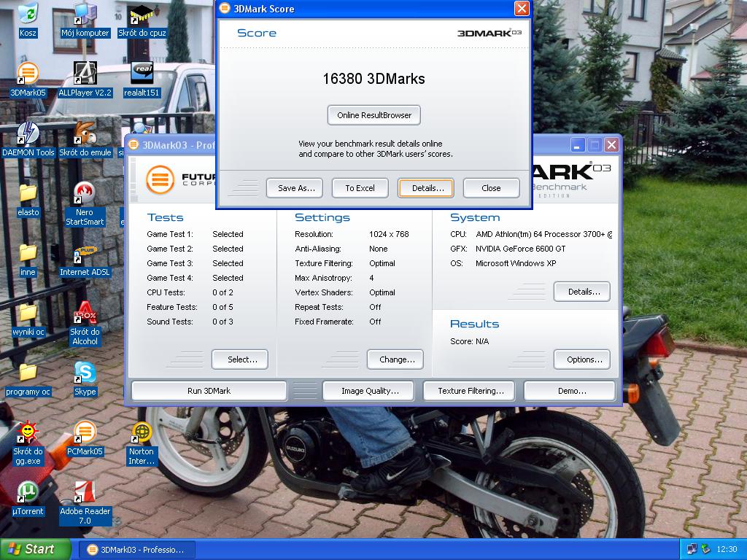Screen dimensions: 747x560
Task: Close the 3DMark Score dialog
Action: tap(522, 9)
